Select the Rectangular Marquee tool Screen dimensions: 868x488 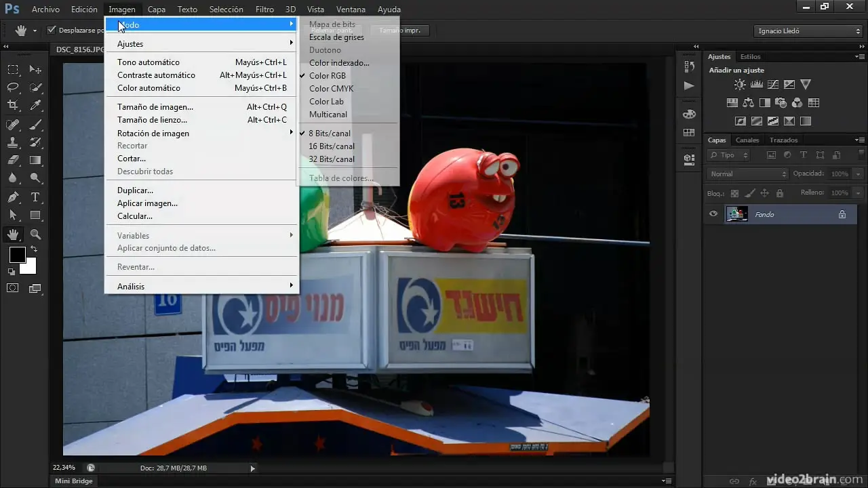pos(13,69)
